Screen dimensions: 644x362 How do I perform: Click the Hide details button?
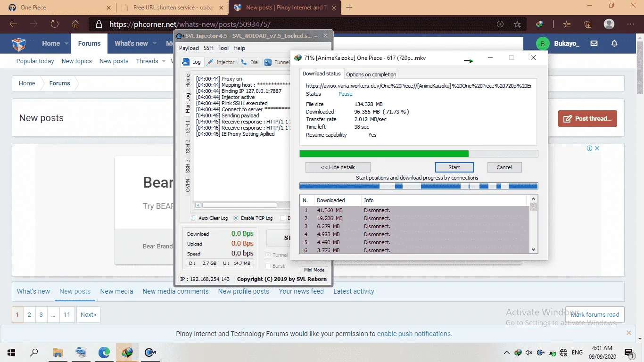pyautogui.click(x=338, y=167)
